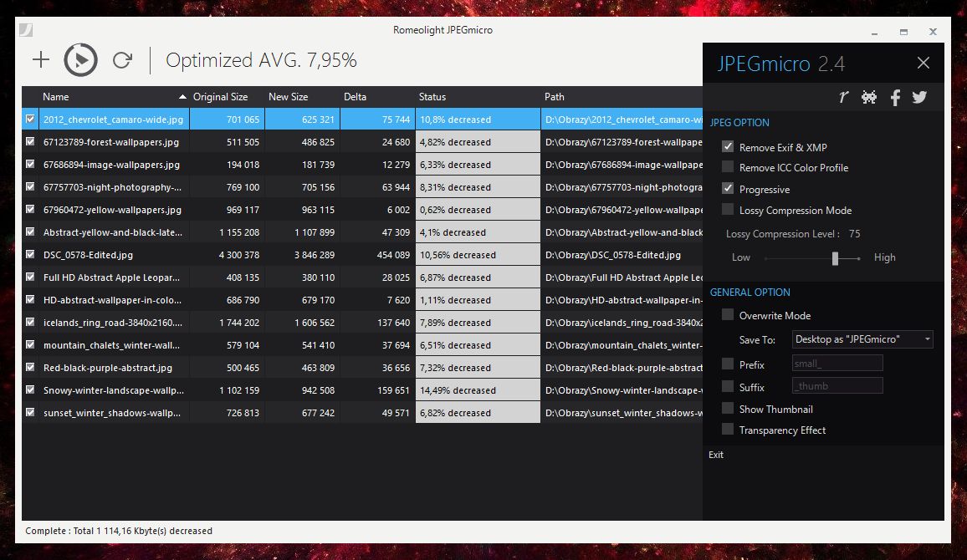Click the Optimized AVG. 7,95% text

[261, 60]
